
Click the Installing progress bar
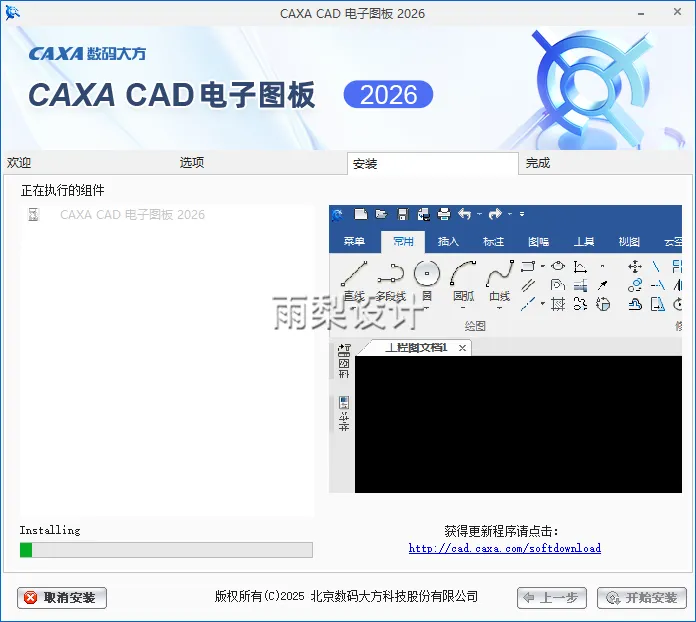pos(166,550)
